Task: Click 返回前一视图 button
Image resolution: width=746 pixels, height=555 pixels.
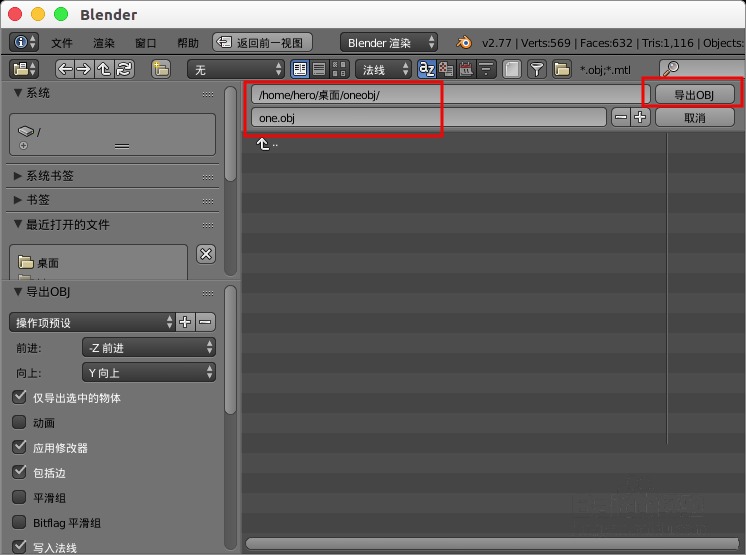Action: pos(262,42)
